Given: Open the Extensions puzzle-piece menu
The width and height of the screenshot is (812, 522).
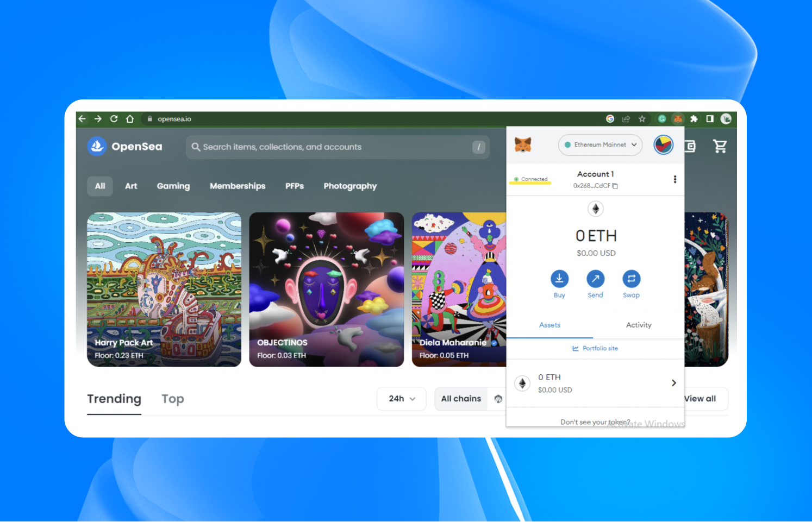Looking at the screenshot, I should tap(694, 119).
